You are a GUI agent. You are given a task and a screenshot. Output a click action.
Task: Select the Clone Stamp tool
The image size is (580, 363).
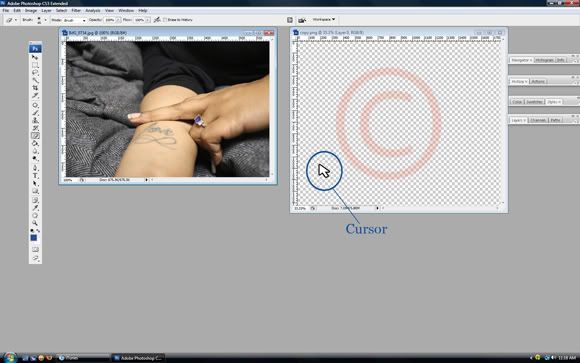[35, 120]
